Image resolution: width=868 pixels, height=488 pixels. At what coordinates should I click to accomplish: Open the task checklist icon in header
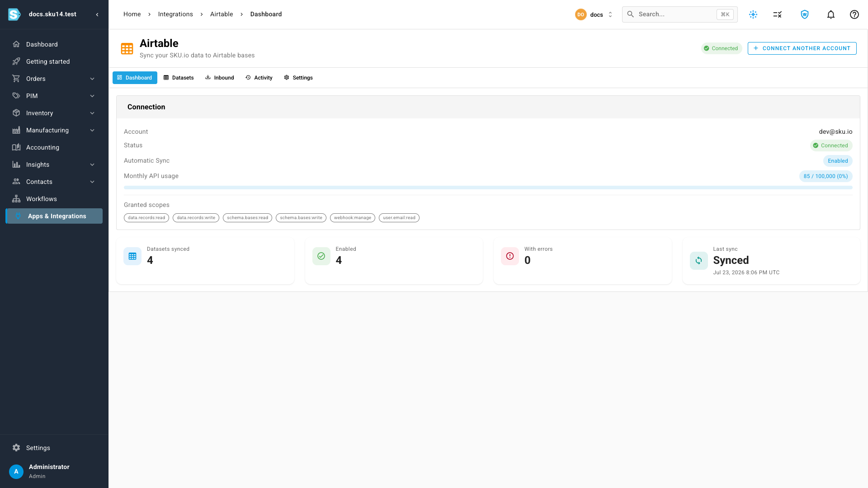tap(778, 14)
